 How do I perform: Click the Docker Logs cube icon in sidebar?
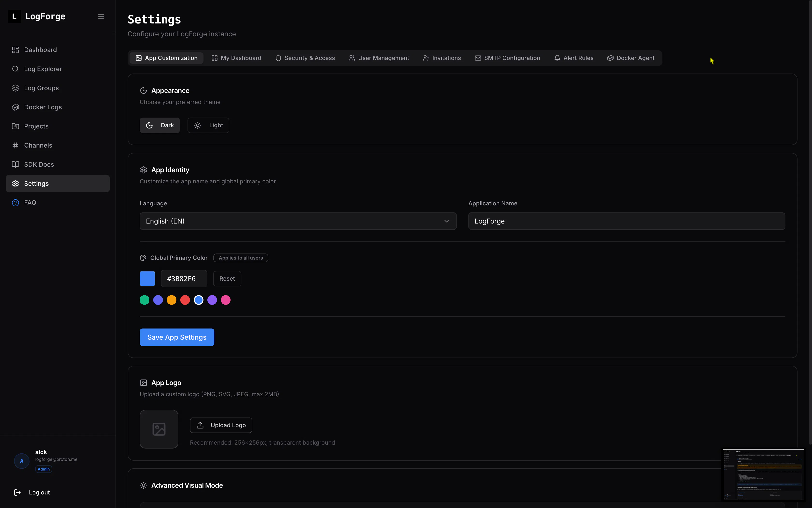(x=15, y=107)
